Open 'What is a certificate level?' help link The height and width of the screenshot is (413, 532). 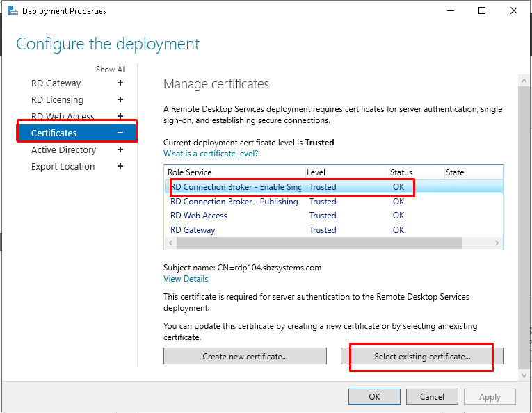coord(211,153)
